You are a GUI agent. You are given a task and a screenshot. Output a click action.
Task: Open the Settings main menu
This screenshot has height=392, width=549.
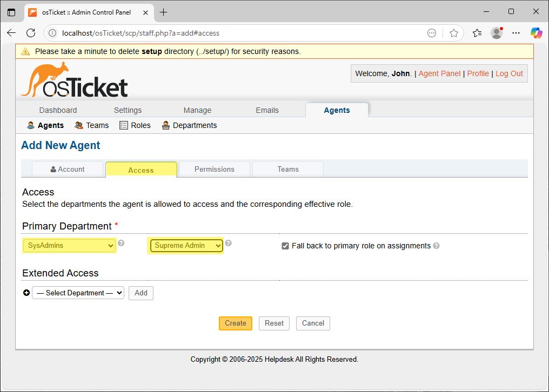click(128, 110)
